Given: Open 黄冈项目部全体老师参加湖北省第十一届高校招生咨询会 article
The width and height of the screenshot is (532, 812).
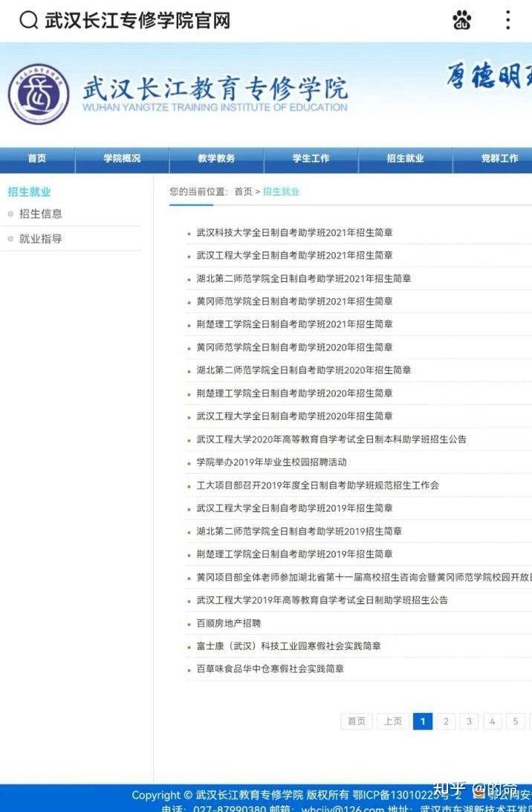Looking at the screenshot, I should pos(364,577).
